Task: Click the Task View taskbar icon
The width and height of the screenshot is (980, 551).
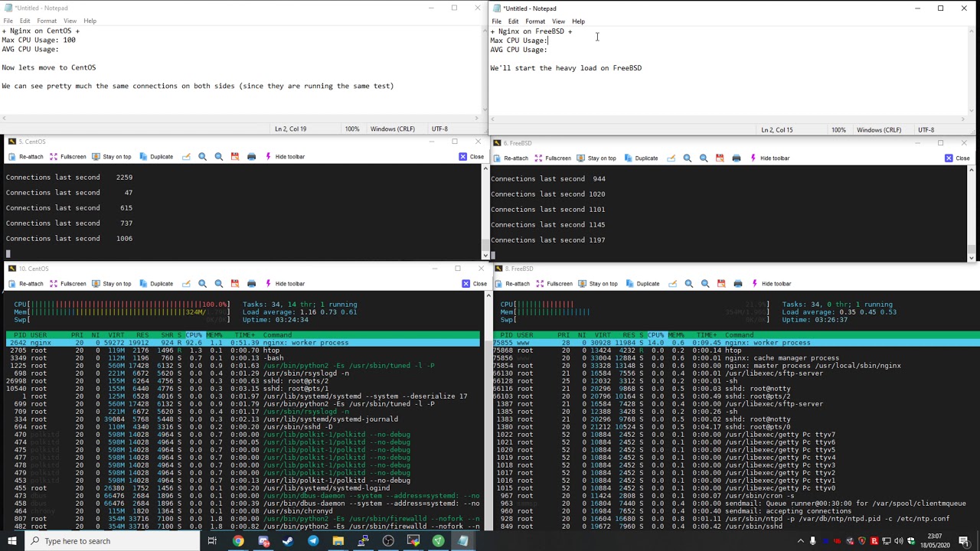Action: (x=212, y=541)
